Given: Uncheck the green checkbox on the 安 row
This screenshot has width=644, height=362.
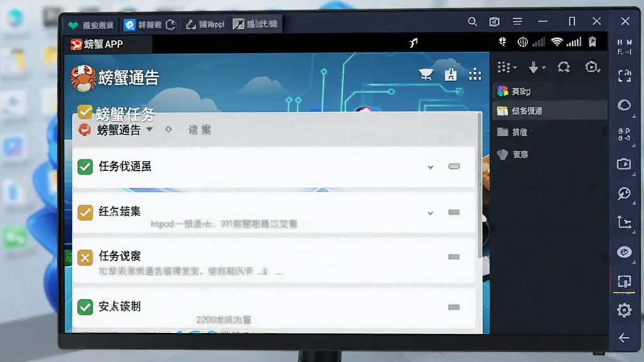Looking at the screenshot, I should pos(85,307).
